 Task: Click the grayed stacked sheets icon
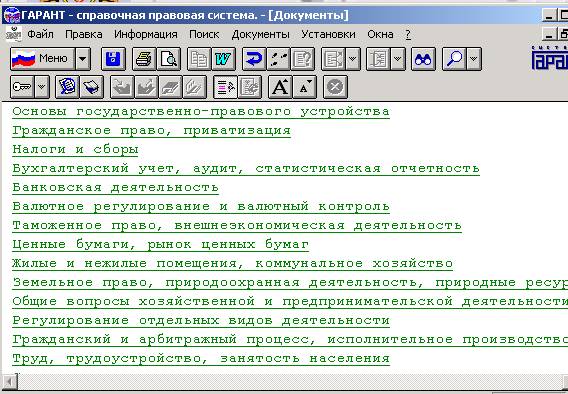195,87
